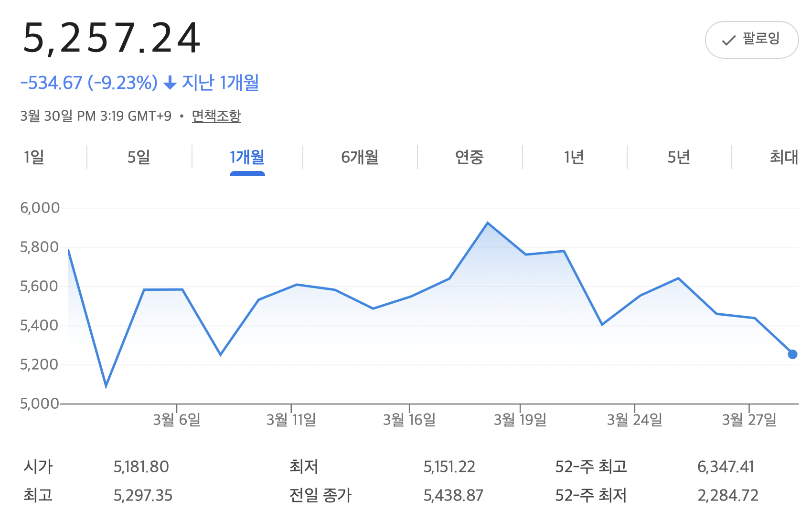The height and width of the screenshot is (532, 811).
Task: Open the 면책조항 disclaimer link
Action: coord(216,116)
